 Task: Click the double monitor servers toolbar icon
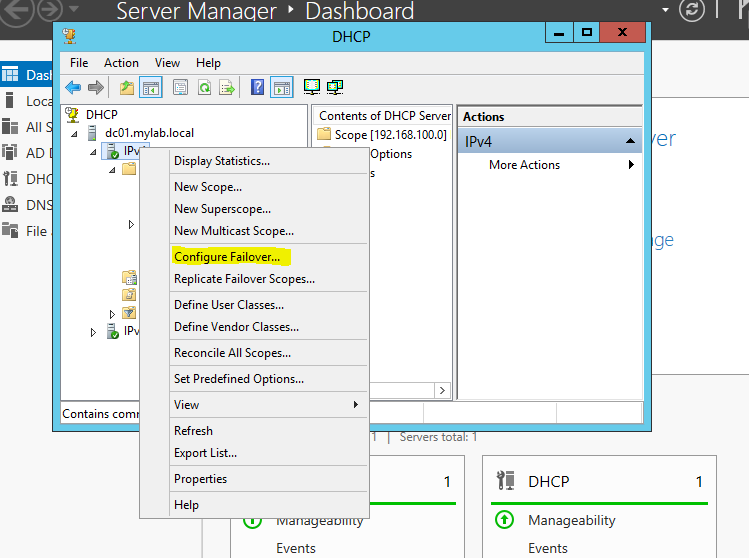click(335, 87)
